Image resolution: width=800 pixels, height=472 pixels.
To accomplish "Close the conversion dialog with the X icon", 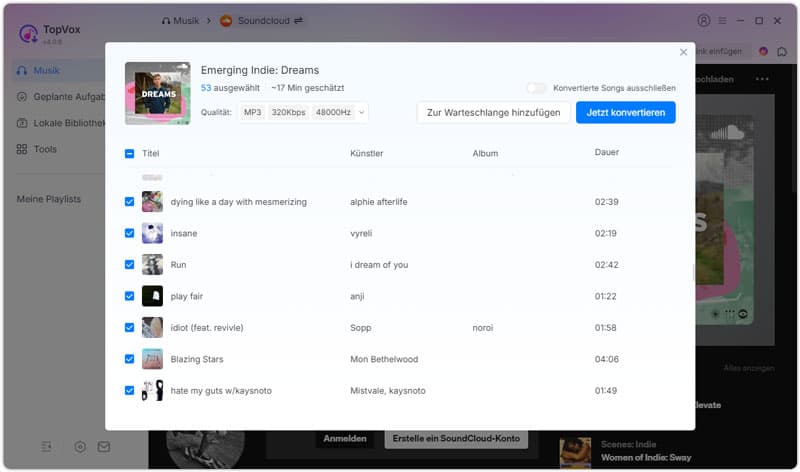I will coord(684,52).
